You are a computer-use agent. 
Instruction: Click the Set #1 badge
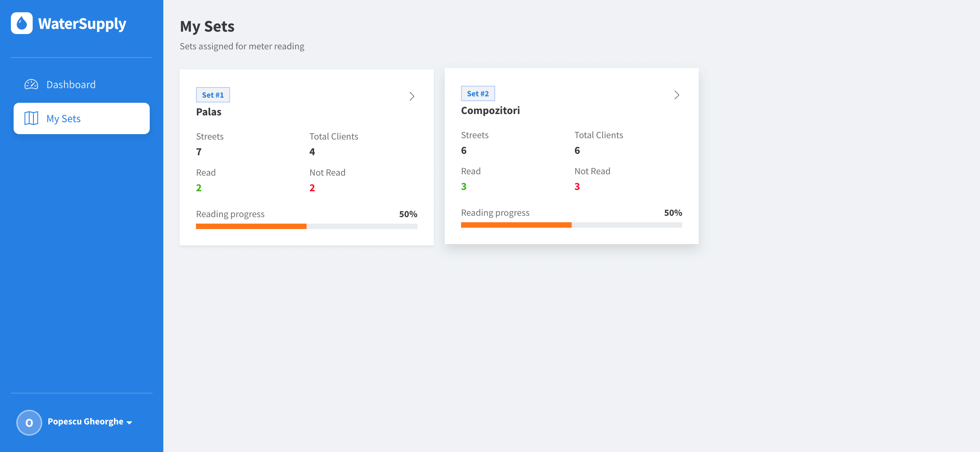click(x=213, y=95)
